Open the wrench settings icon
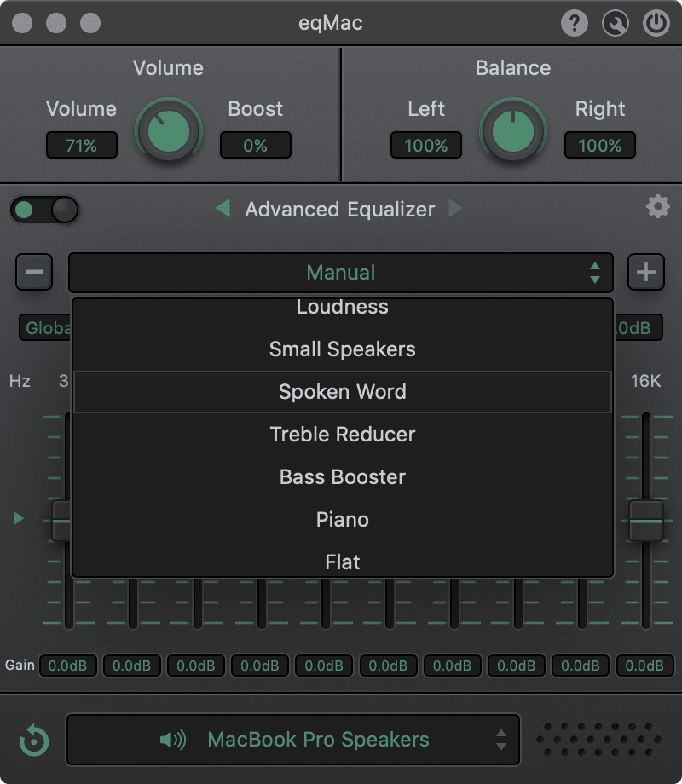This screenshot has height=784, width=682. [x=615, y=23]
